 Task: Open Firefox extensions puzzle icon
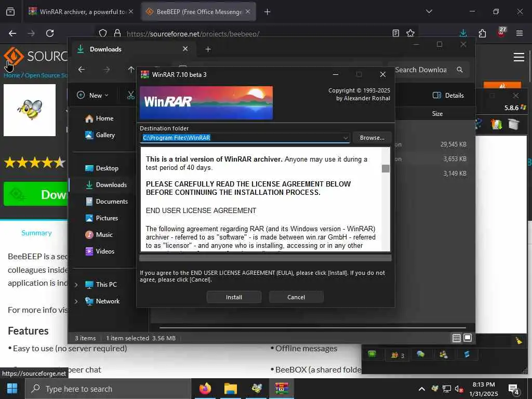[482, 33]
